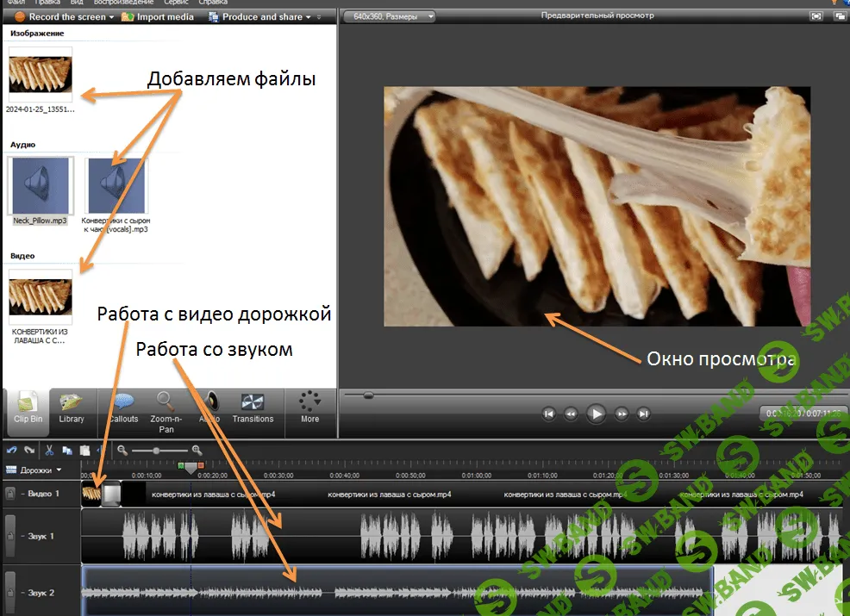Switch to the Library tab
850x616 pixels.
click(x=72, y=408)
